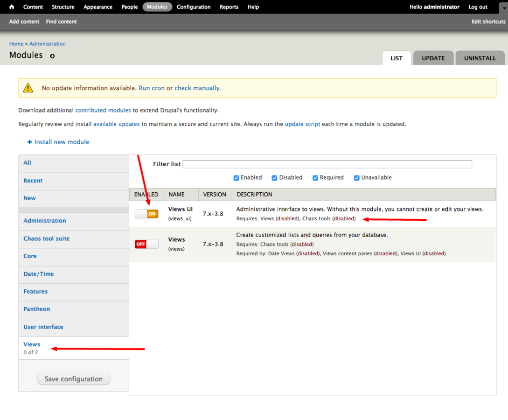The width and height of the screenshot is (508, 420).
Task: Click the Administration breadcrumb link
Action: coord(47,44)
